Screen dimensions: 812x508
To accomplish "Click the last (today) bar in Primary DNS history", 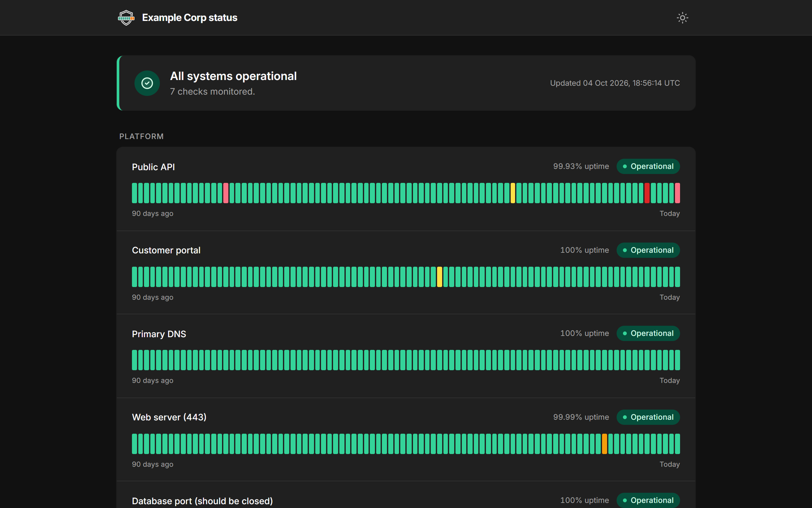I will coord(678,360).
